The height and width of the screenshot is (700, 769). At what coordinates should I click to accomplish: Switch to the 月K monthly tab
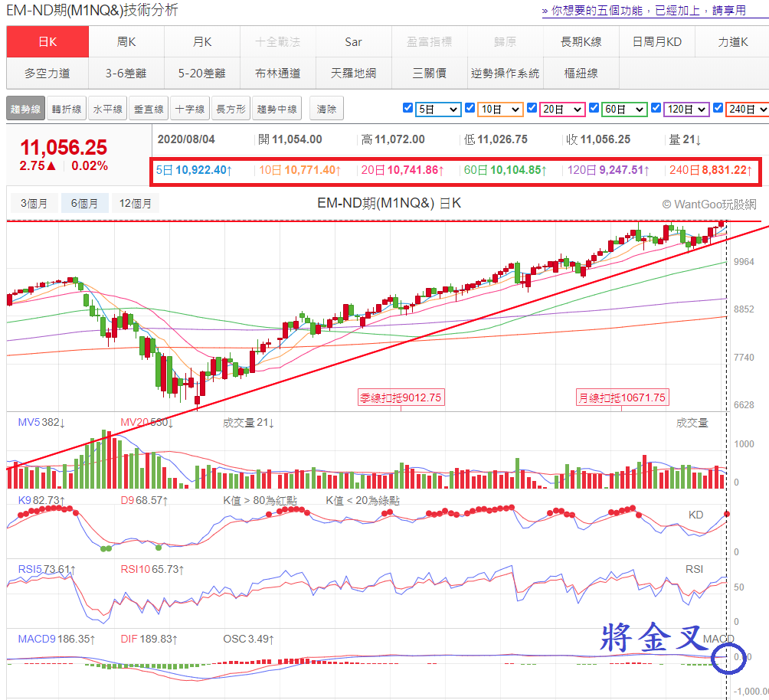click(x=202, y=41)
